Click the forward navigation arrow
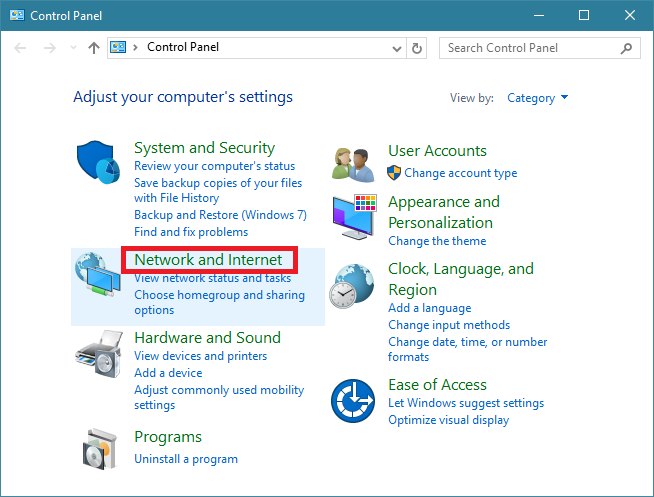This screenshot has height=497, width=654. click(50, 48)
